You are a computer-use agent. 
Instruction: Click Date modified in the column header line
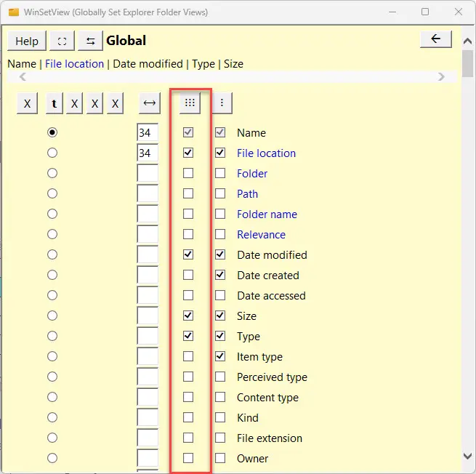point(148,64)
